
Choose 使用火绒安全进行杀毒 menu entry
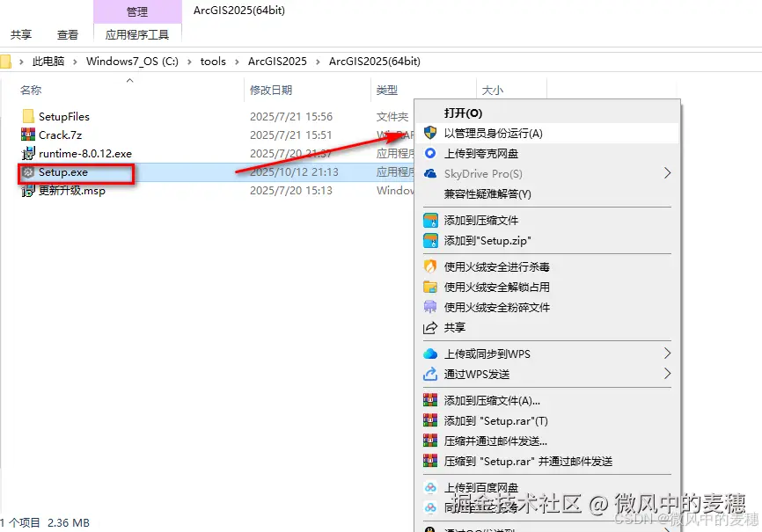(x=496, y=266)
